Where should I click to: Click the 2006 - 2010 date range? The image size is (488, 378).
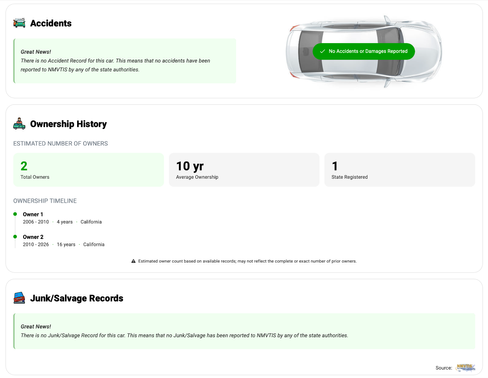36,222
